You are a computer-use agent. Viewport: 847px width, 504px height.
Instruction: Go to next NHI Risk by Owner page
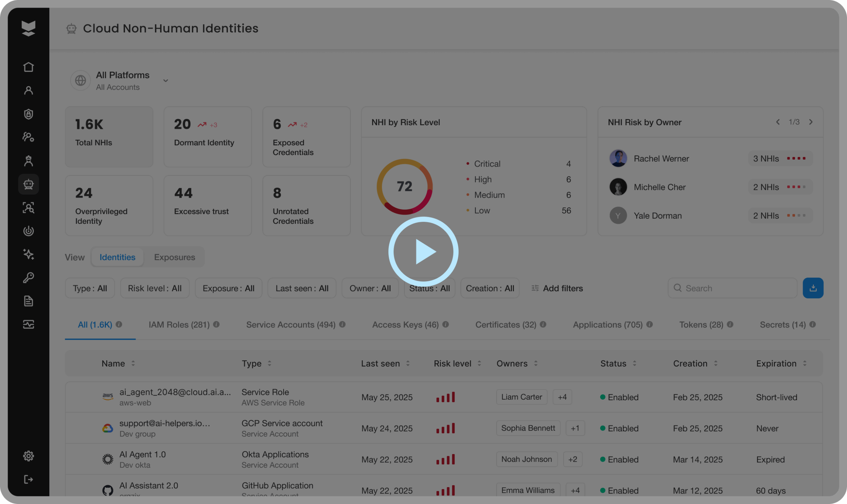pos(811,122)
